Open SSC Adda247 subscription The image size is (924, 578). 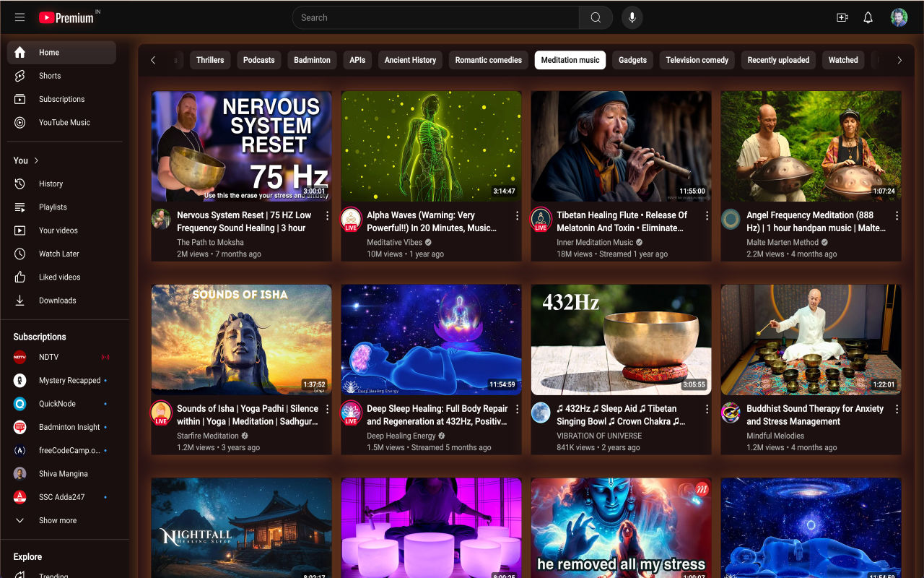61,497
